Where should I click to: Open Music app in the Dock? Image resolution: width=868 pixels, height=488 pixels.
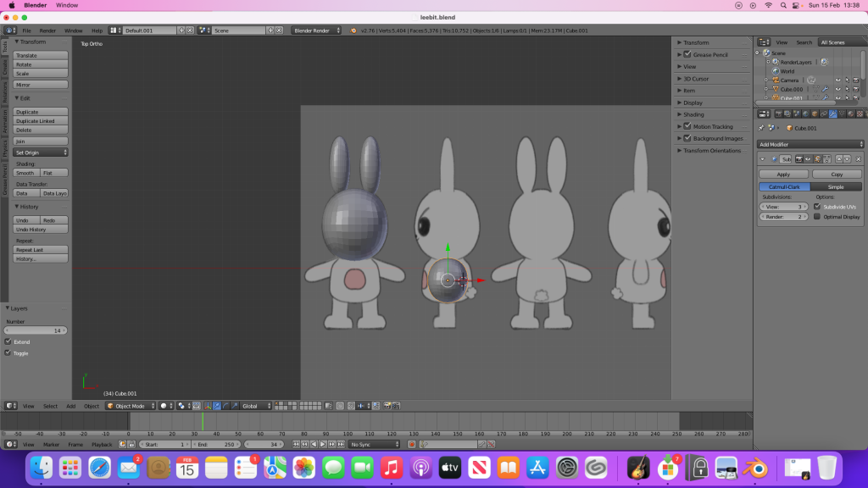pos(391,467)
